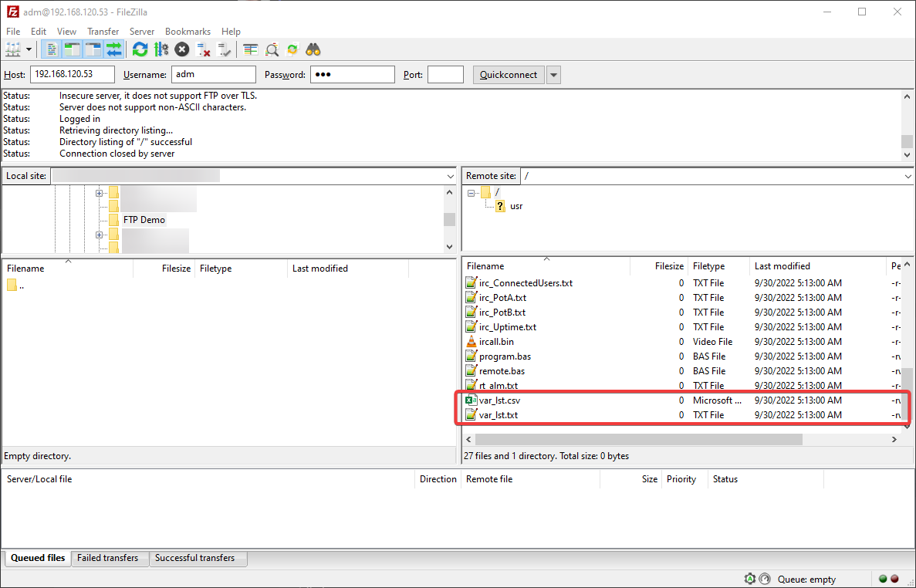Sort remote list by Filetype column
The width and height of the screenshot is (916, 588).
click(718, 266)
